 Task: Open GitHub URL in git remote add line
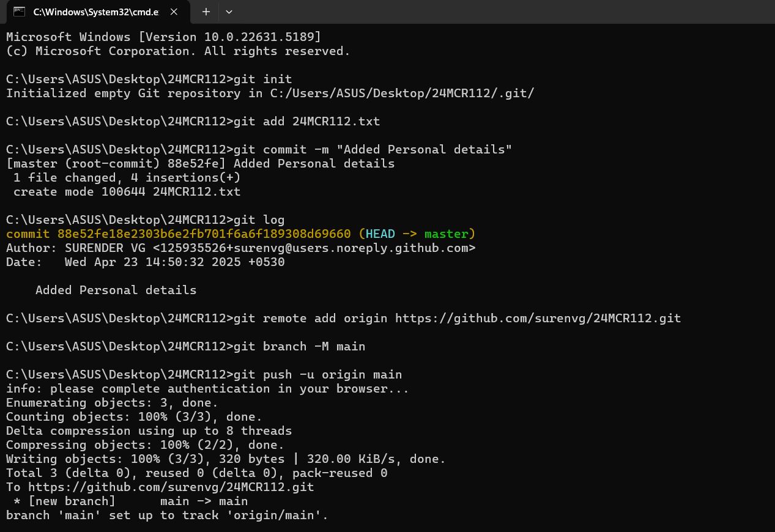coord(538,318)
